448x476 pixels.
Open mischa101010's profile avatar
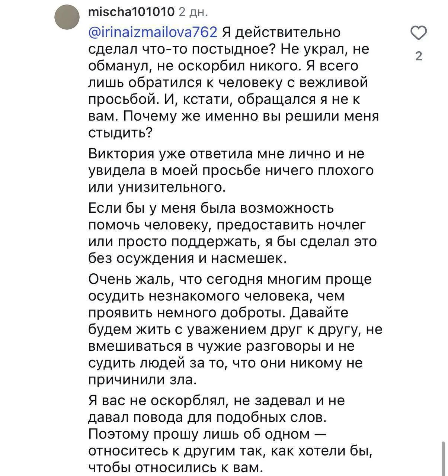67,17
